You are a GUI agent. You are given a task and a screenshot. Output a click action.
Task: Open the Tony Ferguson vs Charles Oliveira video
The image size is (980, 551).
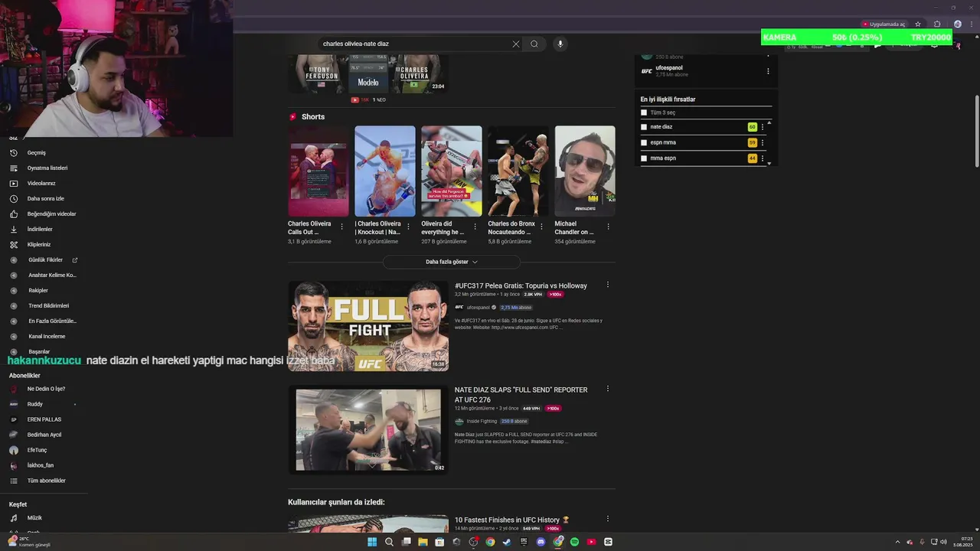point(368,73)
